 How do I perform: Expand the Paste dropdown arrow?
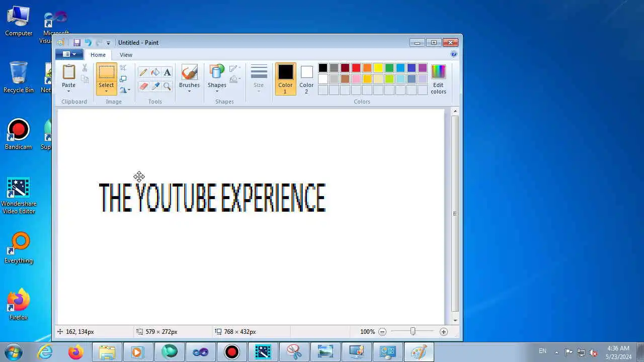69,92
